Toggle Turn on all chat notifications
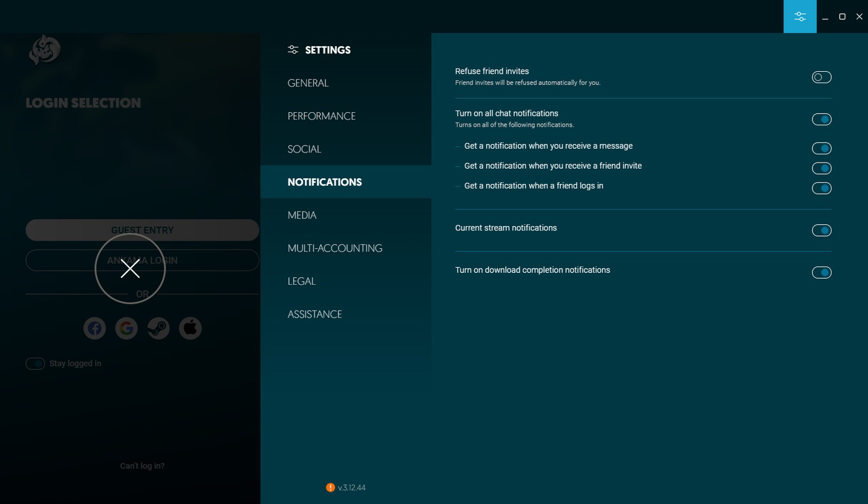Image resolution: width=868 pixels, height=504 pixels. coord(821,120)
